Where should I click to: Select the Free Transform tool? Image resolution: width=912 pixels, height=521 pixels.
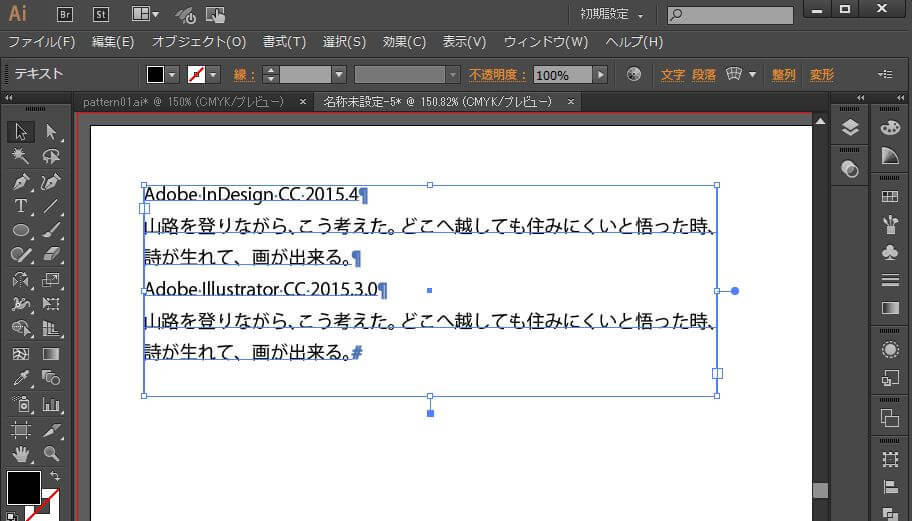tap(51, 304)
